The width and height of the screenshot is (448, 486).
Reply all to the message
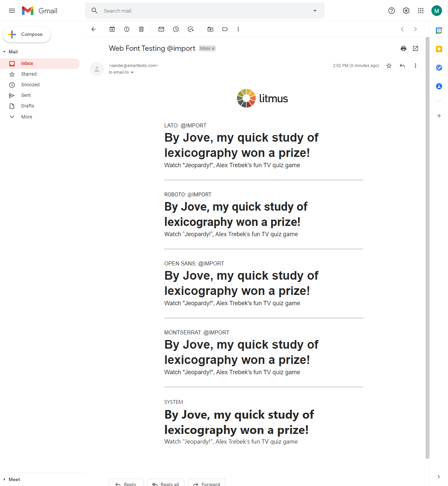click(x=166, y=483)
